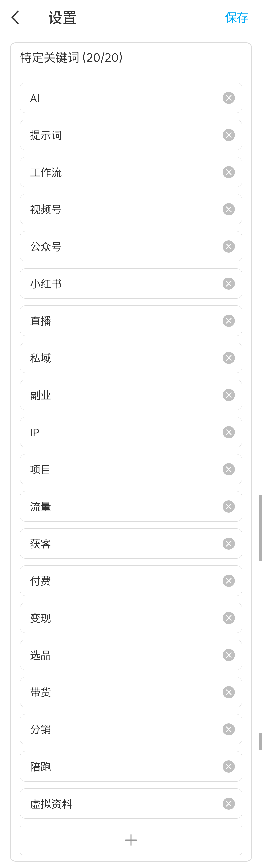This screenshot has width=262, height=868.
Task: Delete the 选品 keyword
Action: 229,655
